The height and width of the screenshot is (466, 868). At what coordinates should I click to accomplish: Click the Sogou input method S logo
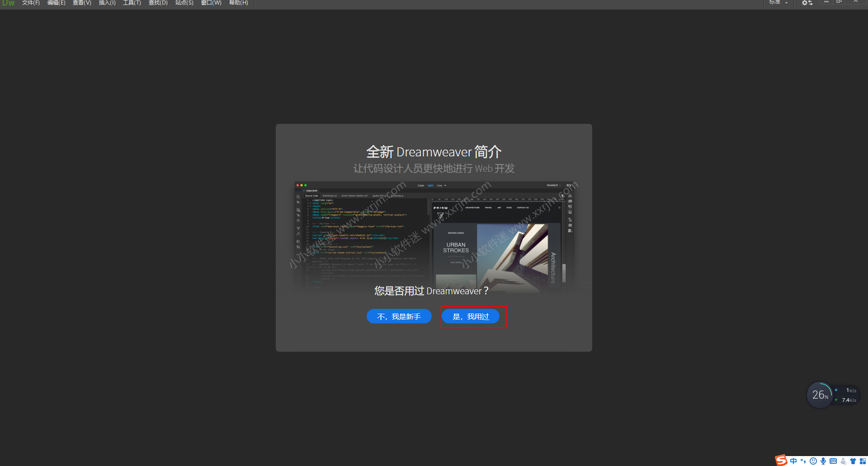781,461
